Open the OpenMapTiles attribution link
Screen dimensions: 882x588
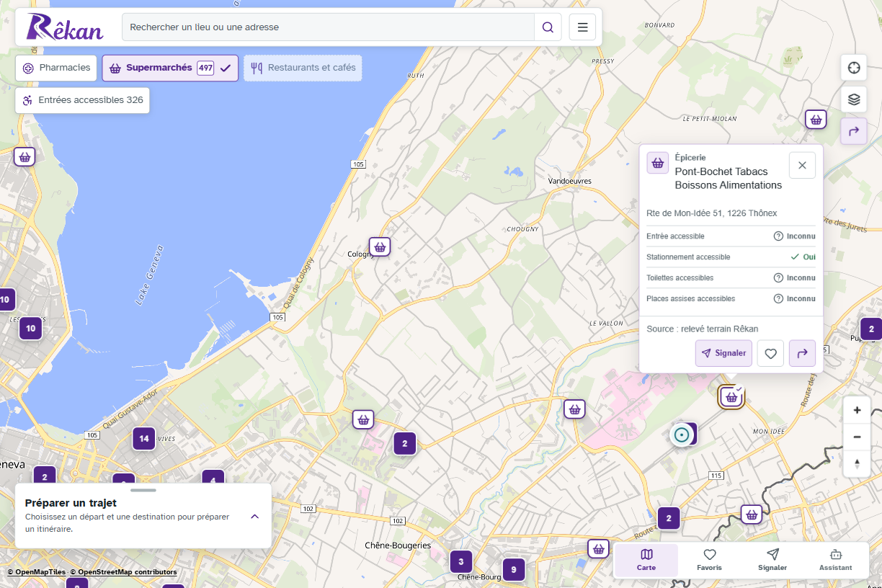click(x=37, y=572)
